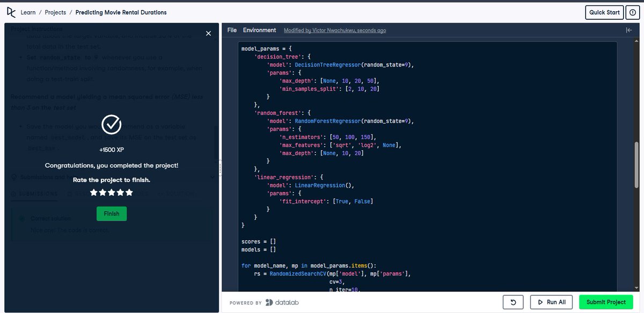Rate the project three stars
644x313 pixels.
[111, 192]
